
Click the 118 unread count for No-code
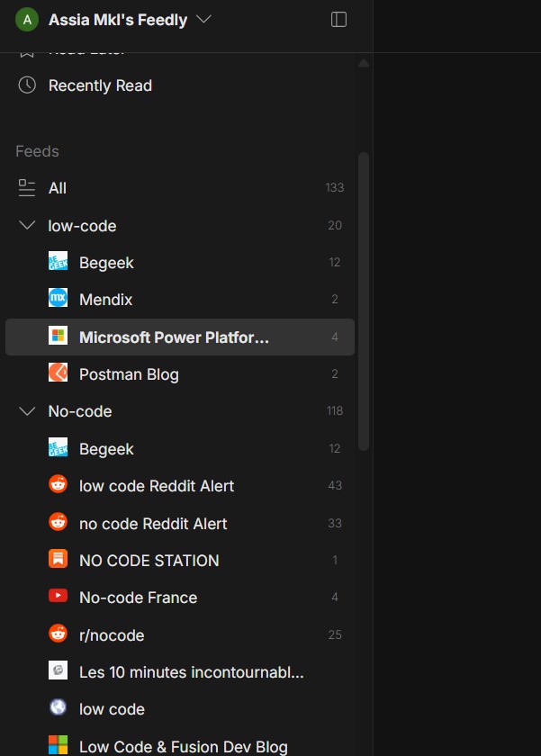(x=335, y=410)
